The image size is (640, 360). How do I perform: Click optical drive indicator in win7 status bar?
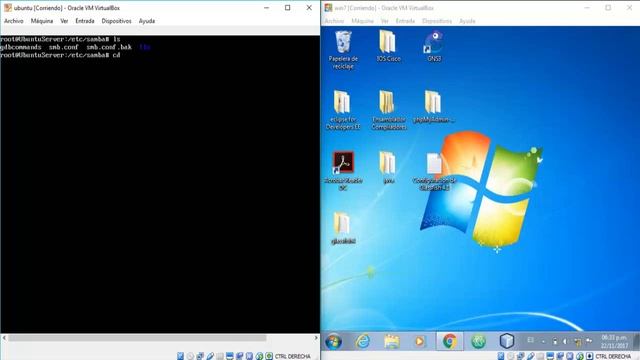(x=510, y=356)
